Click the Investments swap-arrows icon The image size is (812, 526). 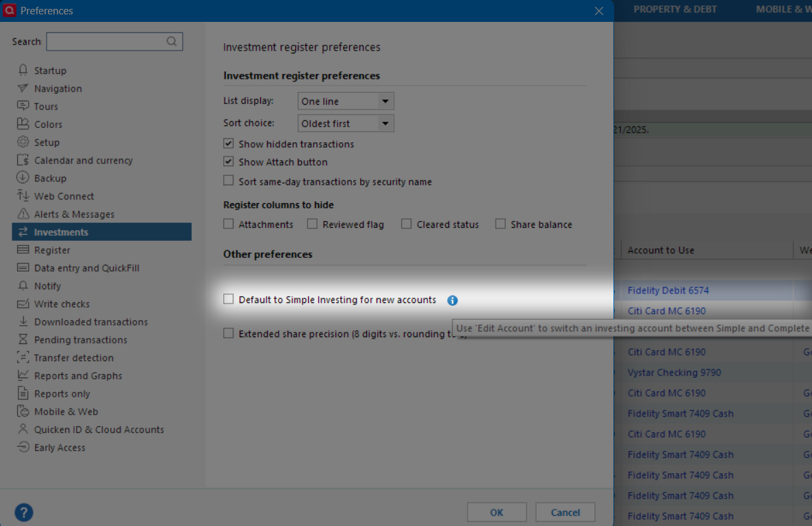(23, 232)
